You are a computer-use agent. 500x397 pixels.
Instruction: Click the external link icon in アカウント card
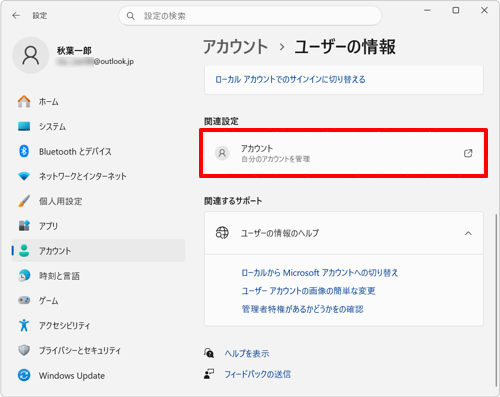click(x=468, y=153)
